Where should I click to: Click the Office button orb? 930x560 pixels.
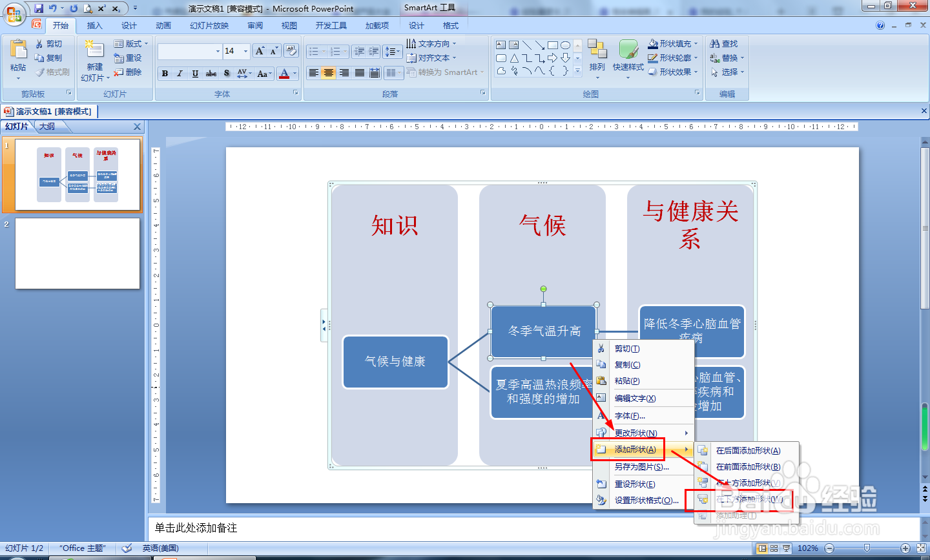click(14, 13)
